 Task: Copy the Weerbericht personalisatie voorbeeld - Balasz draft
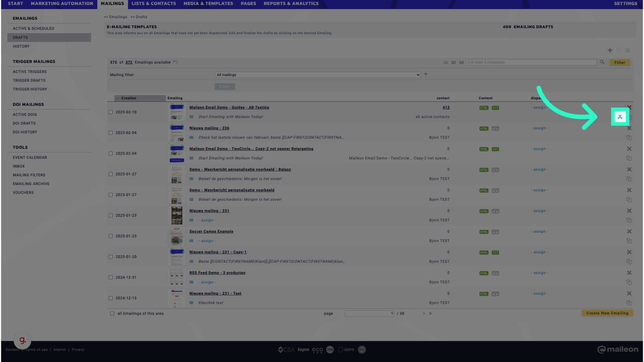tap(629, 179)
